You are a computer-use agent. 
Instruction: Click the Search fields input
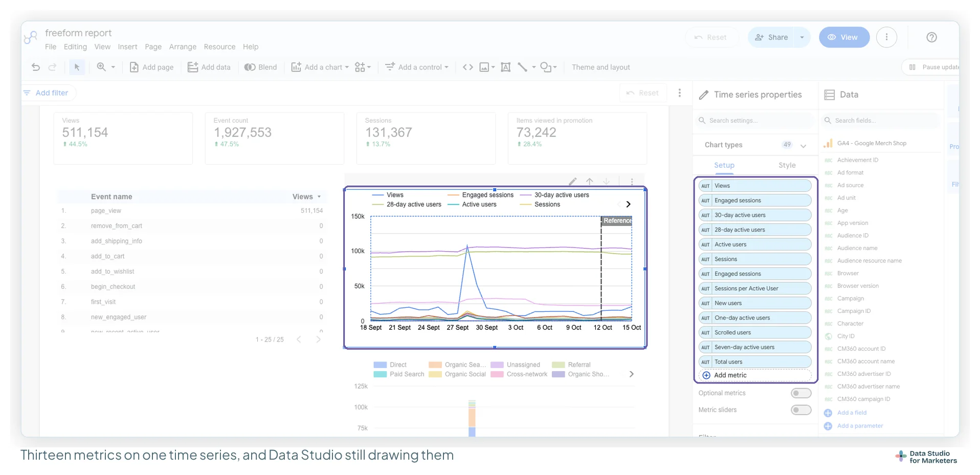881,121
